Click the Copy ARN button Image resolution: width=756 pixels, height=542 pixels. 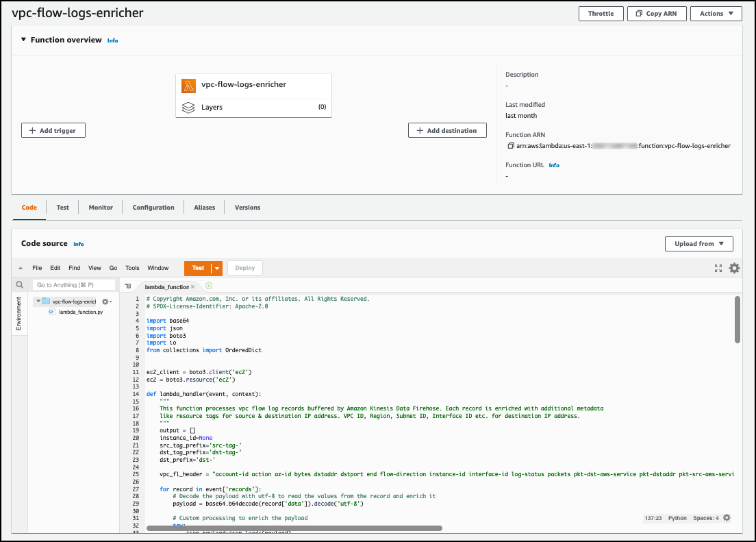[657, 14]
